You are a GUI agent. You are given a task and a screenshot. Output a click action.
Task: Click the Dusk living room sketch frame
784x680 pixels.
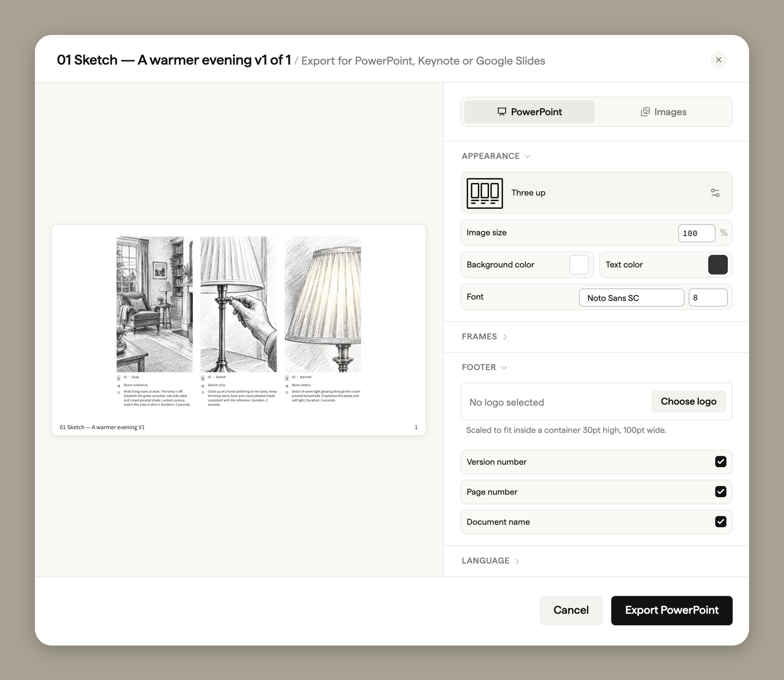pyautogui.click(x=155, y=304)
